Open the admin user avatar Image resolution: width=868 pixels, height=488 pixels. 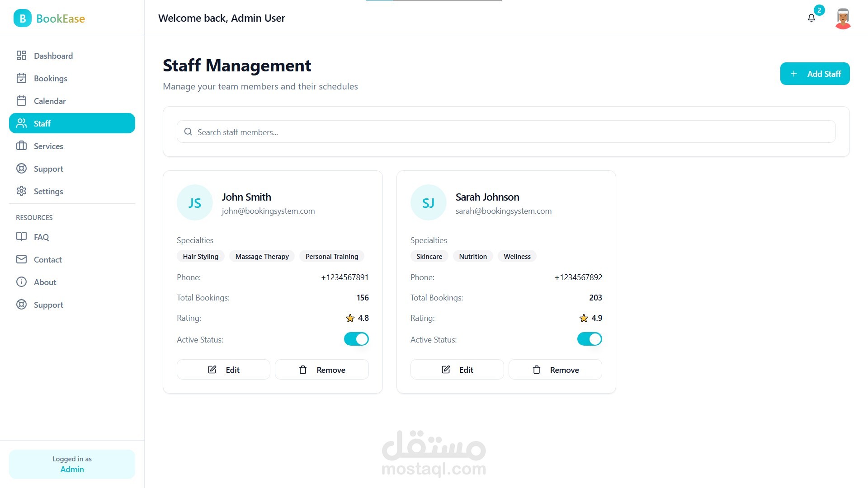tap(843, 19)
